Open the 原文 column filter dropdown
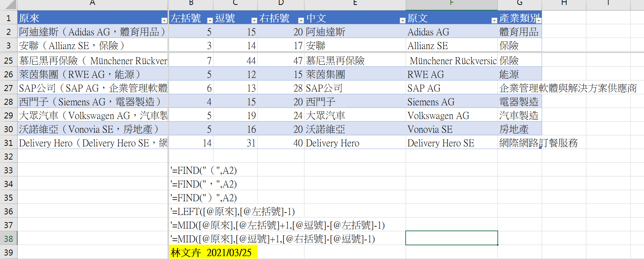 tap(494, 20)
